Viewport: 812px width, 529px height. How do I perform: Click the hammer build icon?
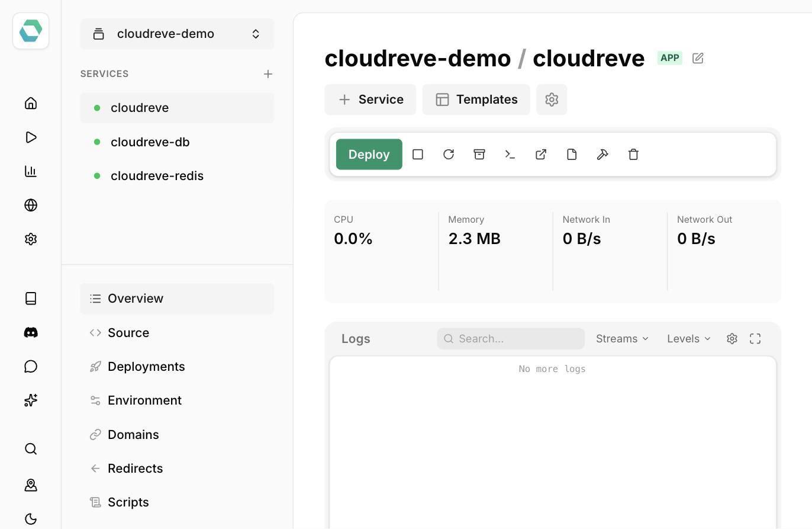coord(602,155)
